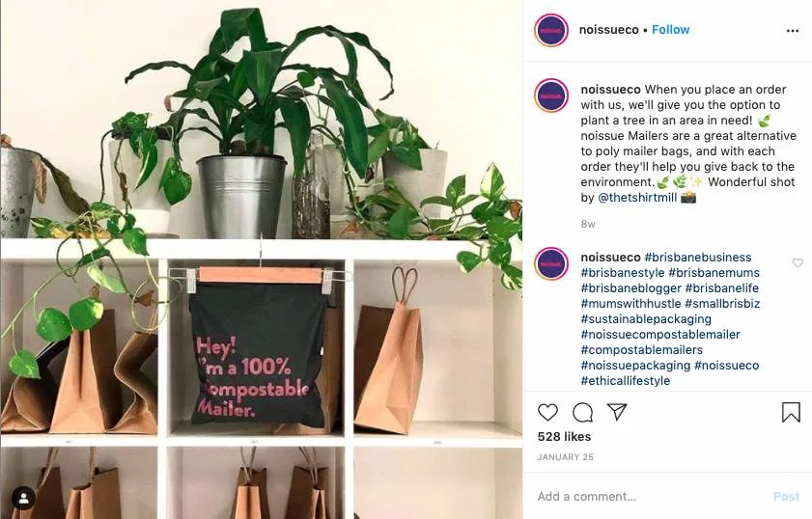Open #brisbanebusiness hashtag
This screenshot has width=812, height=519.
click(697, 258)
